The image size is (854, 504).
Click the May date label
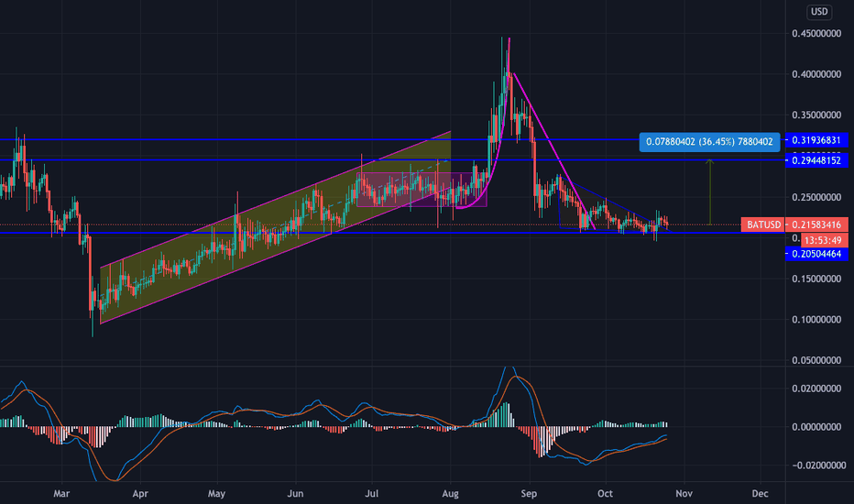pyautogui.click(x=217, y=494)
